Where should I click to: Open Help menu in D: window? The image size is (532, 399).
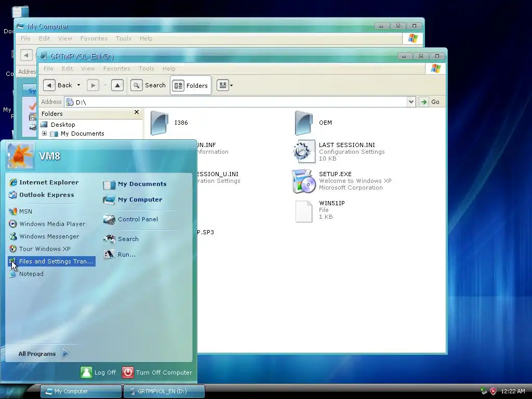(169, 69)
